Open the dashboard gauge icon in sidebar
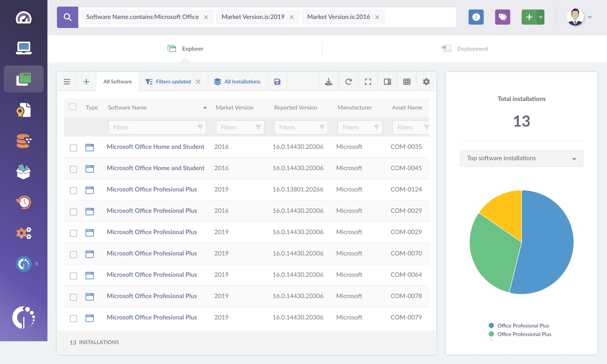The width and height of the screenshot is (607, 364). coord(24,18)
